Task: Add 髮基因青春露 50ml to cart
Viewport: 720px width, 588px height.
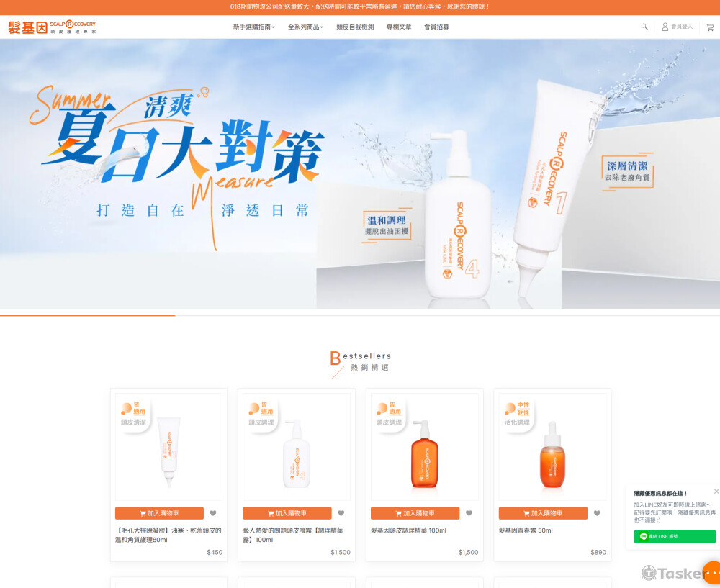Action: tap(543, 513)
